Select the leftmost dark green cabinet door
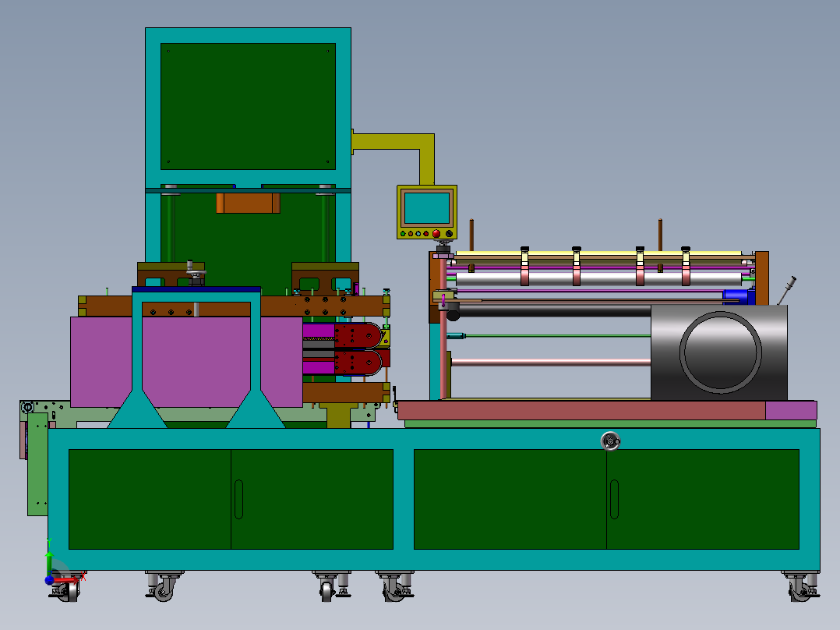Screen dimensions: 840x630 150,499
